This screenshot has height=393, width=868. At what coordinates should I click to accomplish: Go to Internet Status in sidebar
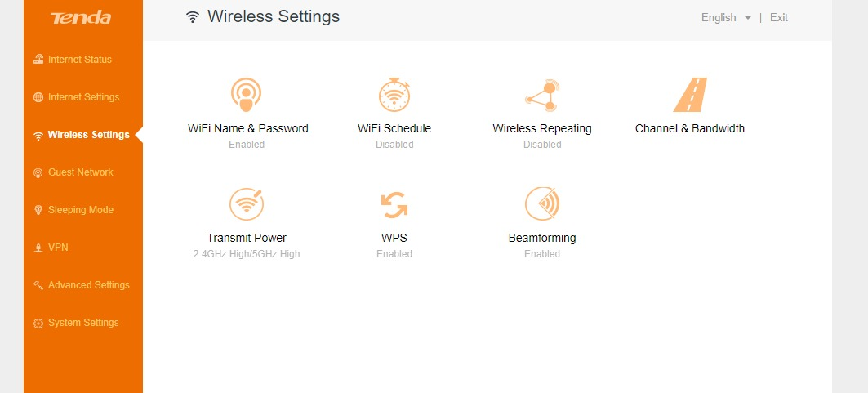(79, 60)
